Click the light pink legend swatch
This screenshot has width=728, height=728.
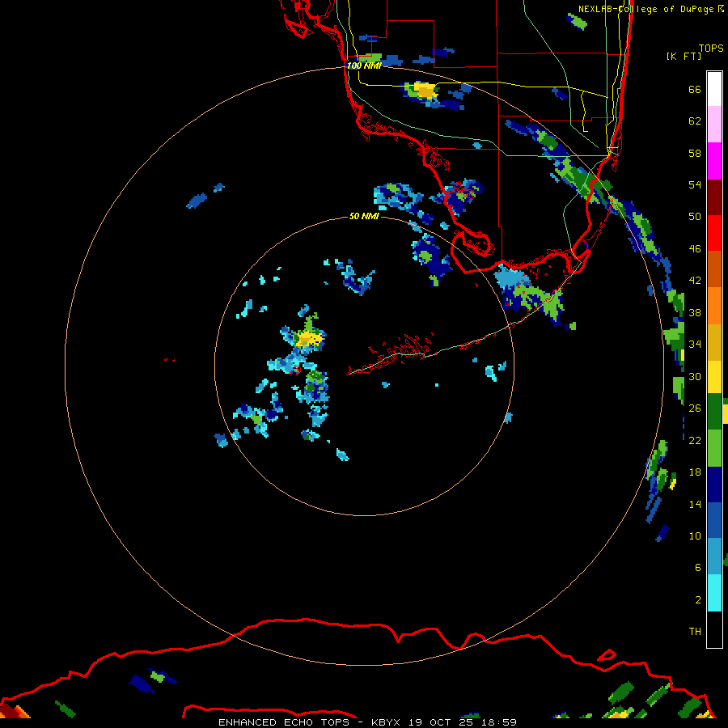point(714,125)
